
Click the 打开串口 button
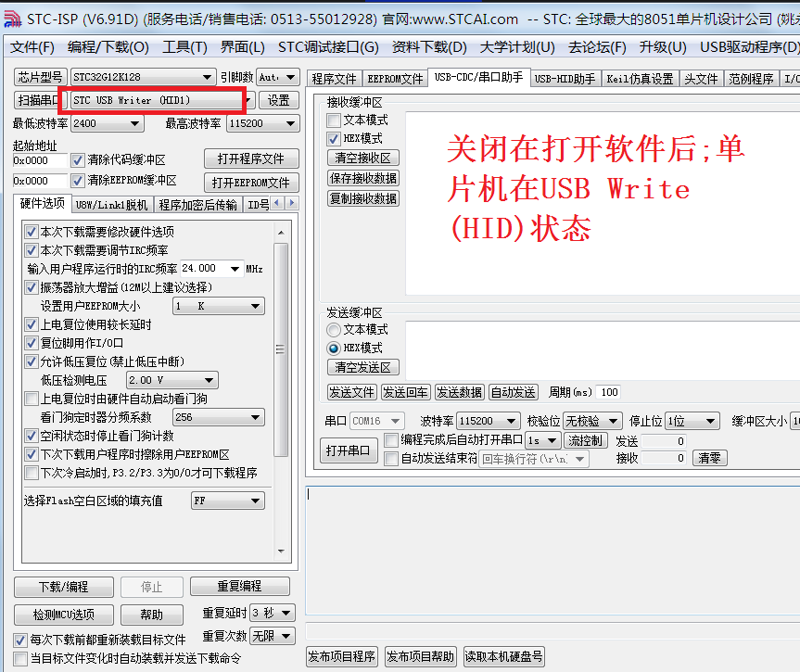349,450
